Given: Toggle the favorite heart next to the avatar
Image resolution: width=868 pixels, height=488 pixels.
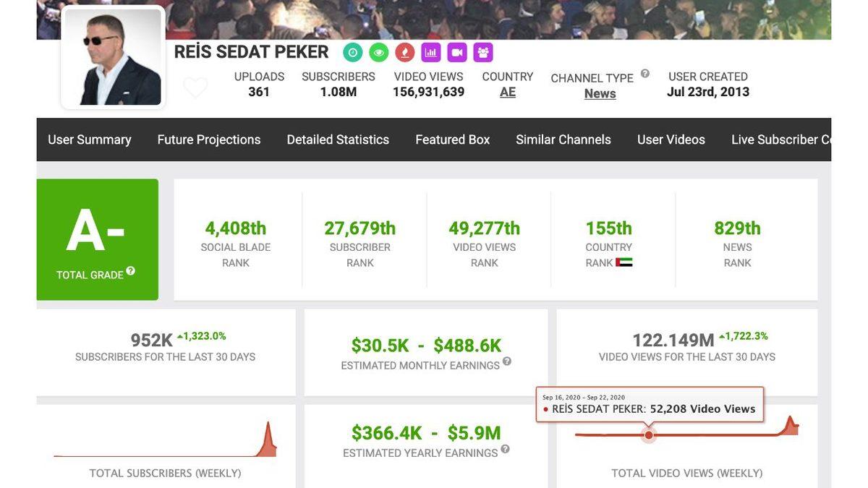Looking at the screenshot, I should tap(194, 87).
